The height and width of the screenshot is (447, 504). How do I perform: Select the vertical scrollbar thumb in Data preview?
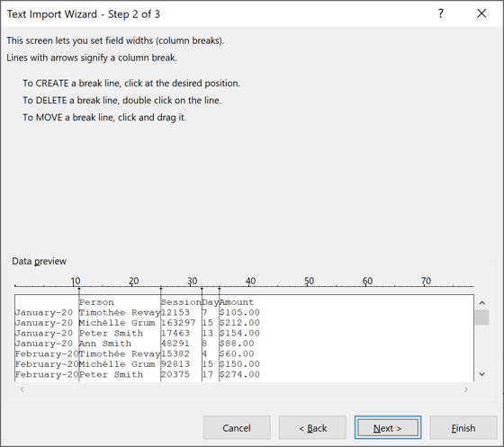[x=481, y=317]
